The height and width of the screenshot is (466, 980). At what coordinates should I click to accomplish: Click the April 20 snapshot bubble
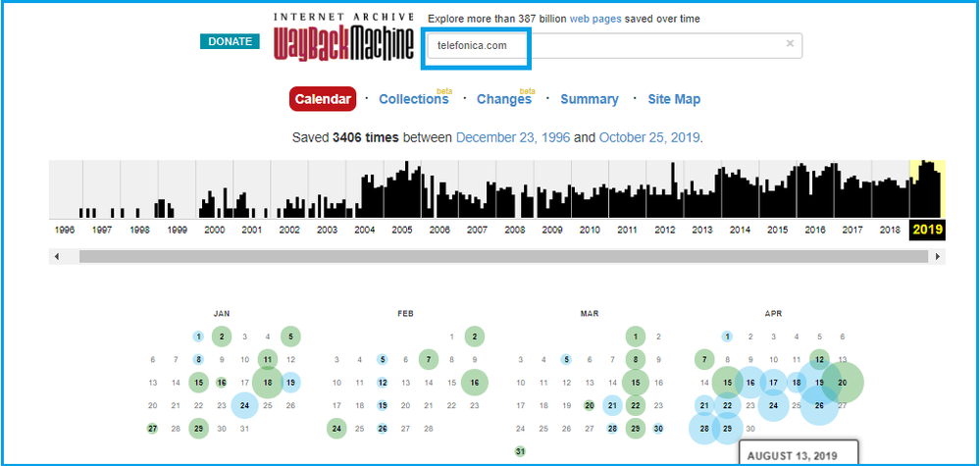click(x=842, y=382)
